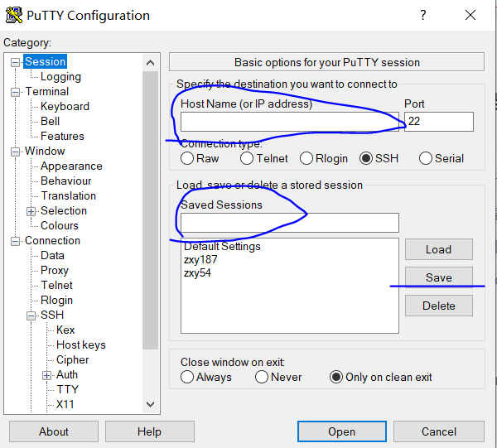Screen dimensions: 497x448
Task: Open the X11 category
Action: 65,404
